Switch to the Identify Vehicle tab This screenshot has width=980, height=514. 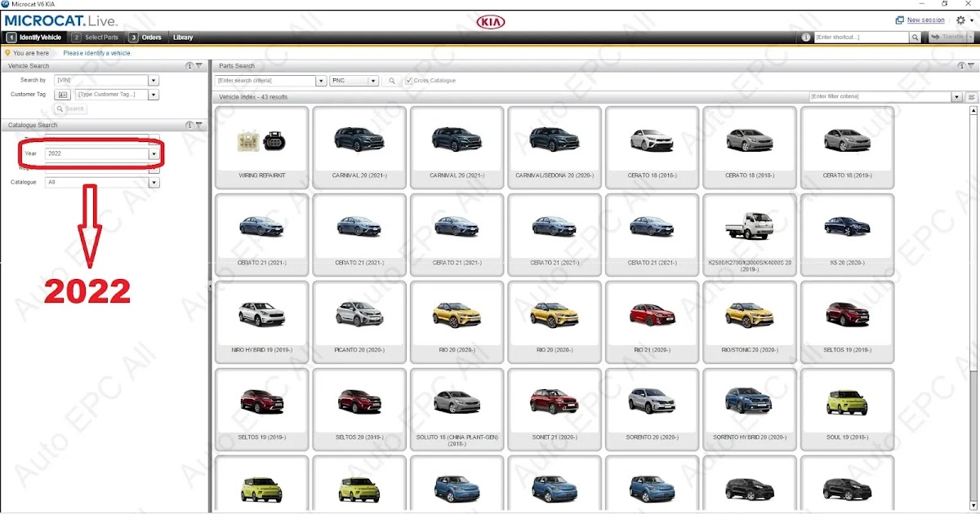click(34, 38)
